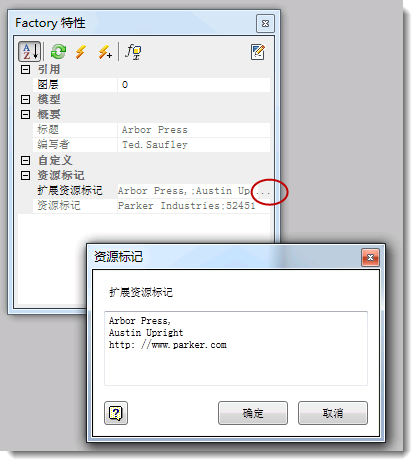This screenshot has width=418, height=466.
Task: Click the 取消 button
Action: point(333,413)
